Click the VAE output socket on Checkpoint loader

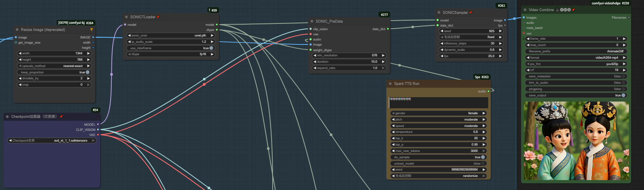[x=98, y=135]
